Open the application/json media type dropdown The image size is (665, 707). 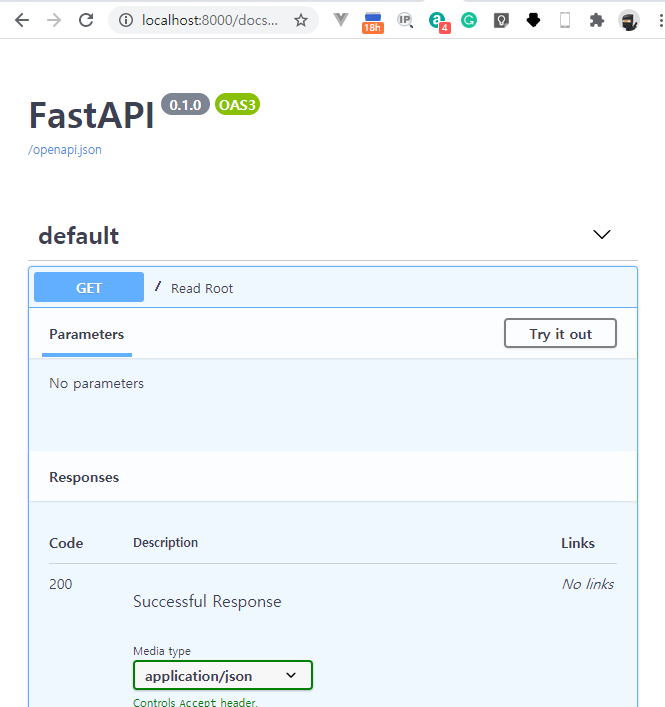pos(223,675)
